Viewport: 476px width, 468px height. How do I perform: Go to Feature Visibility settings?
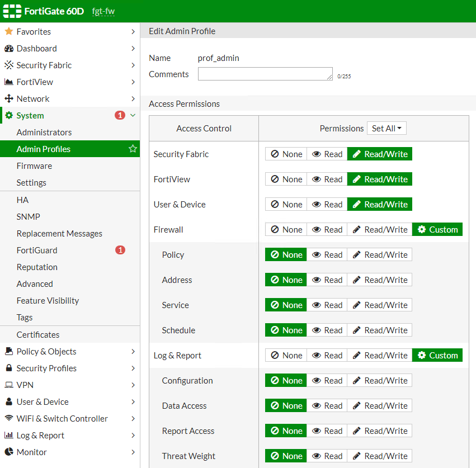48,301
